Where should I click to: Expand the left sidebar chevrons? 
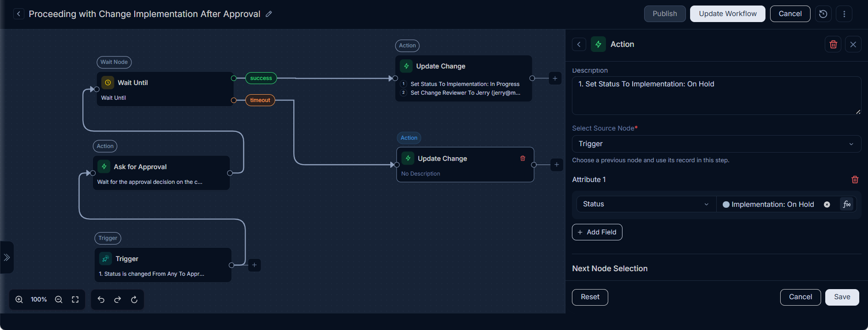coord(7,257)
